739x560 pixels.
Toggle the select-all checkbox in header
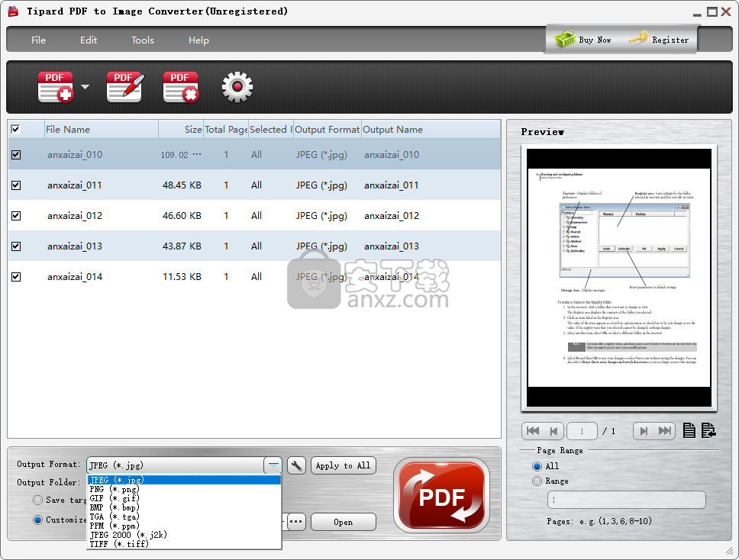[x=15, y=129]
